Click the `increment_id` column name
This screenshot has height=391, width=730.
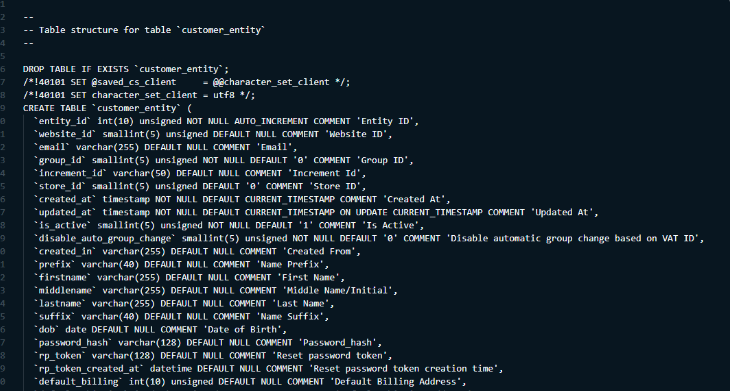[x=71, y=173]
